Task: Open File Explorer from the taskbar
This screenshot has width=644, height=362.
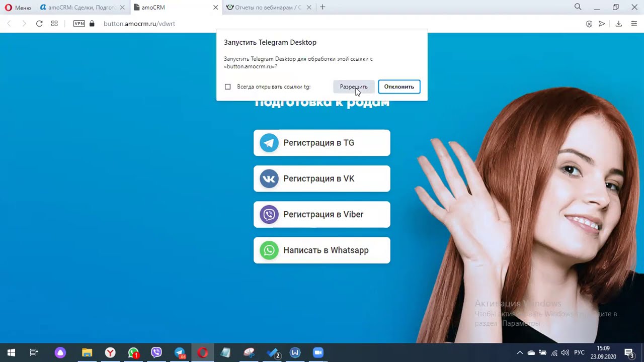Action: [x=87, y=352]
